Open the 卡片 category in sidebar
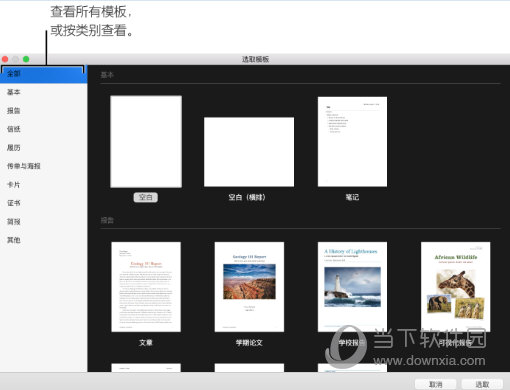 (x=14, y=185)
